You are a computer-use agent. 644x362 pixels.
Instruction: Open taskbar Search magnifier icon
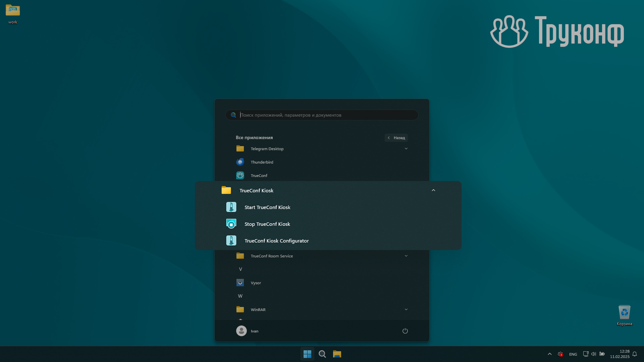[x=322, y=354]
